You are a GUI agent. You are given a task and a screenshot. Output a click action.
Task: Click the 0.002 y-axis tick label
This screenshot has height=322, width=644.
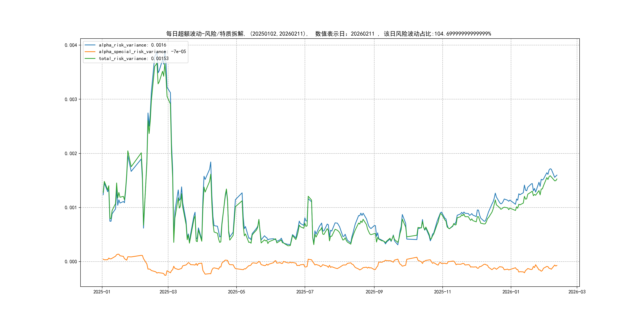click(71, 153)
